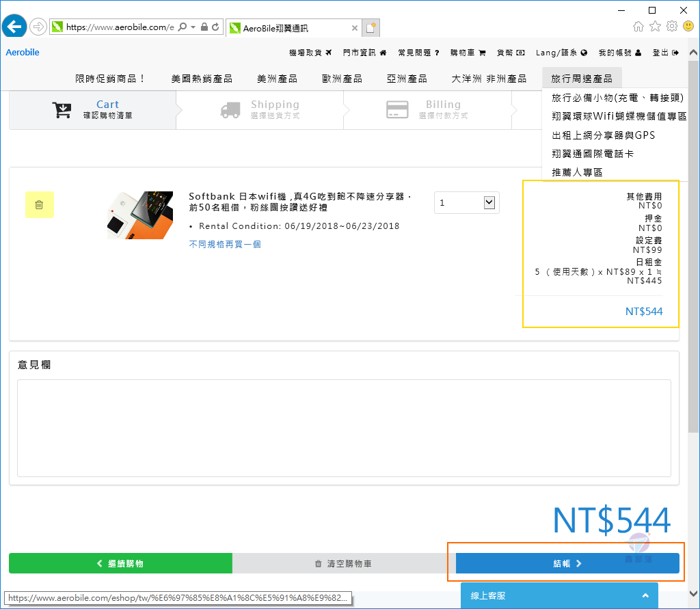The height and width of the screenshot is (609, 700).
Task: Click the Billing step tab
Action: pos(427,110)
